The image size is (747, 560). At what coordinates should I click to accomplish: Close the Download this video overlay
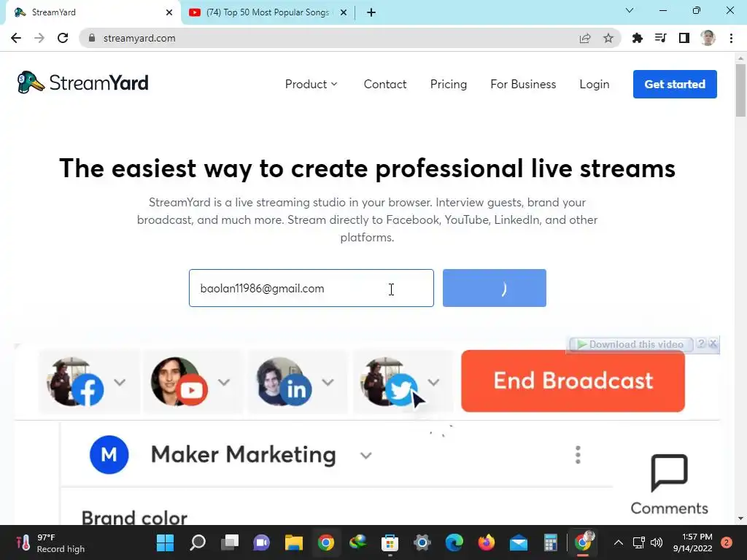(713, 343)
